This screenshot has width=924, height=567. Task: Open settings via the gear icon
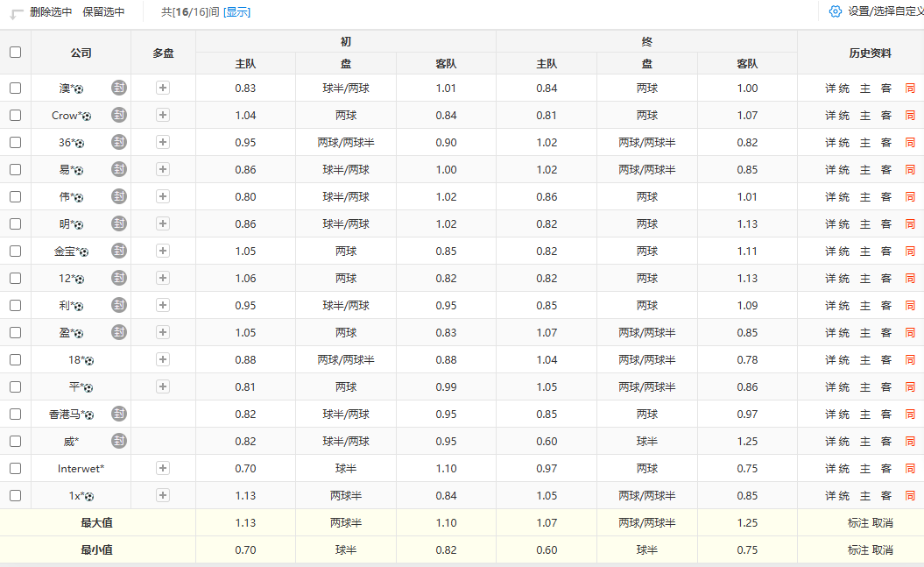point(835,11)
